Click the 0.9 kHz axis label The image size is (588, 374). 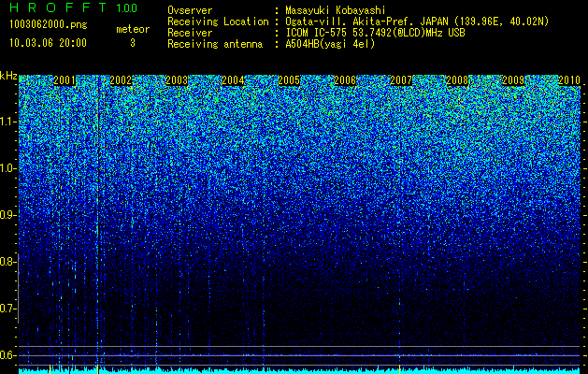[x=7, y=215]
